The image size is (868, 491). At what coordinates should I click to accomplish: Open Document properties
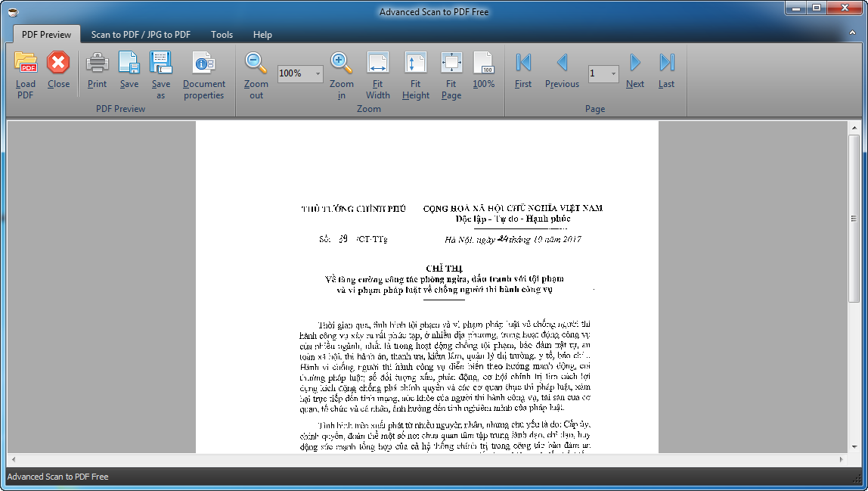tap(203, 64)
